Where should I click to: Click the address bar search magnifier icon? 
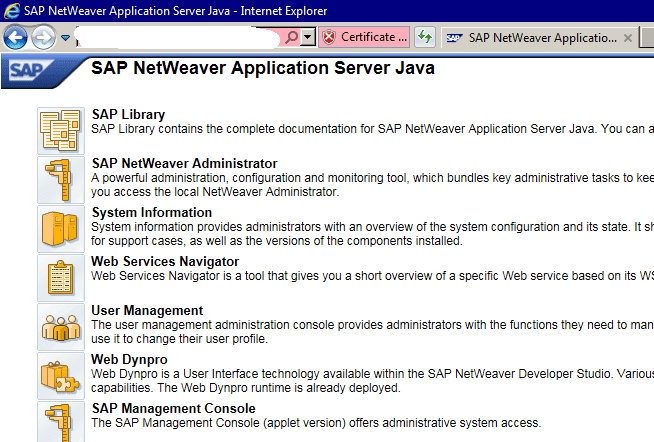[292, 37]
